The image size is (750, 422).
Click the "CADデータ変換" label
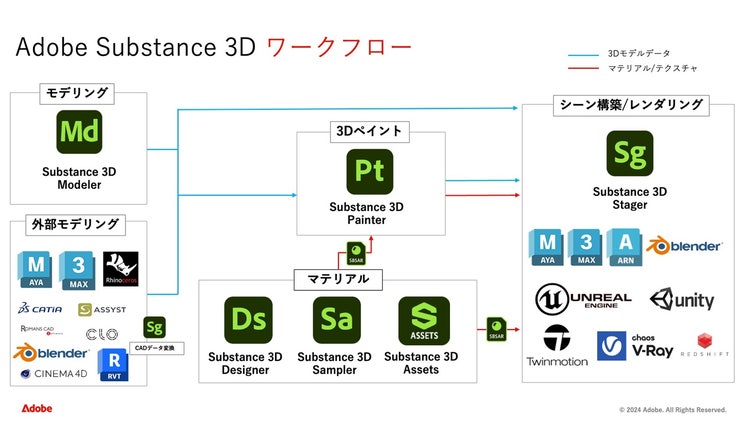156,348
